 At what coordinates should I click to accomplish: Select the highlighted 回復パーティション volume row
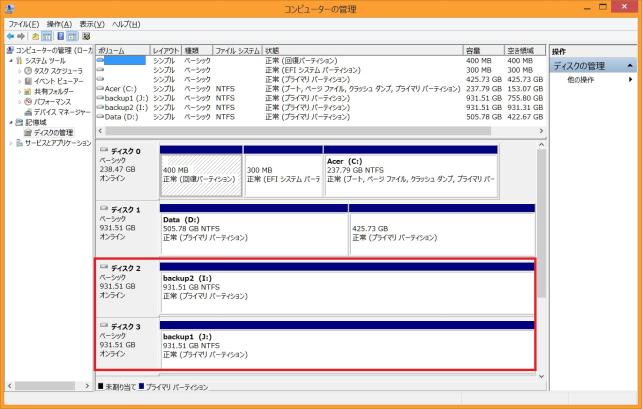(320, 61)
